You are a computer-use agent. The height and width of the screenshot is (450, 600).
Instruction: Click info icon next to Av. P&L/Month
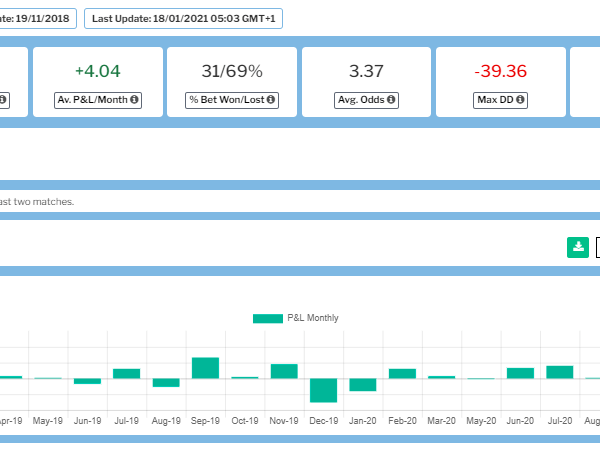134,99
